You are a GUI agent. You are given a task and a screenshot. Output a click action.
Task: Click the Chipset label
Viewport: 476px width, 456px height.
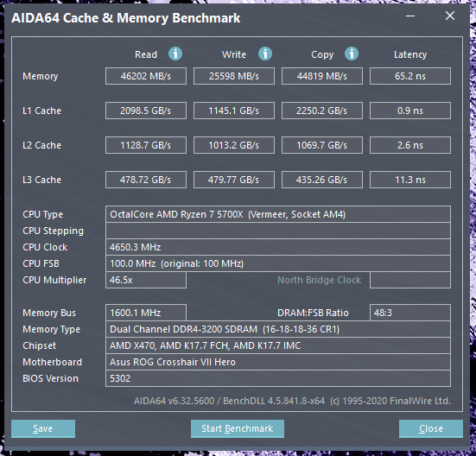[x=39, y=345]
